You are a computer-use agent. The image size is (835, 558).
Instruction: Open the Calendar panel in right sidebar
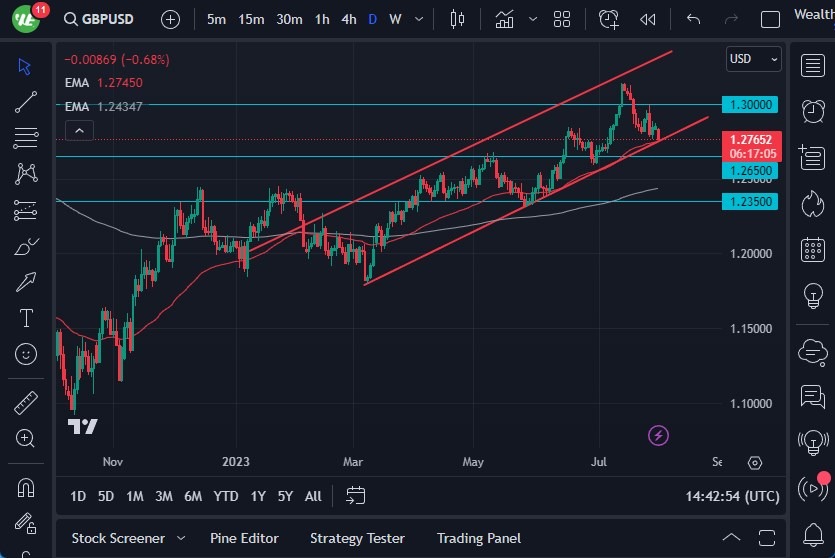tap(812, 249)
